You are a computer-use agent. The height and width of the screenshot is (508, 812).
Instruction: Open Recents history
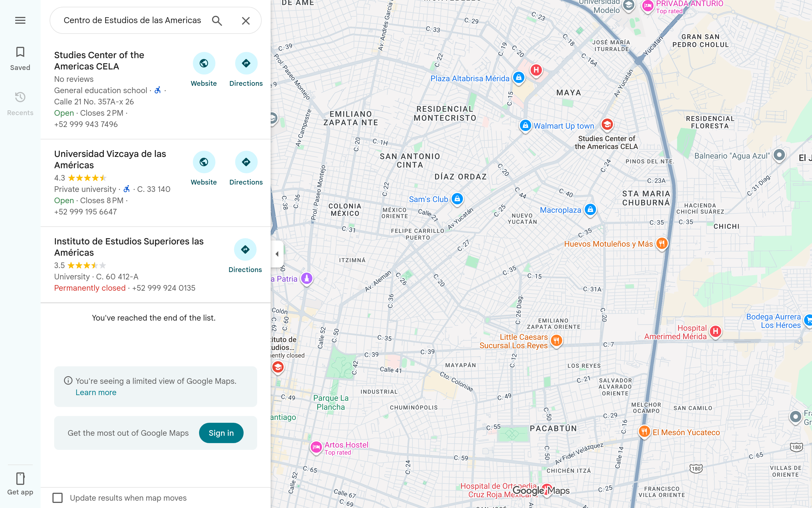click(20, 104)
